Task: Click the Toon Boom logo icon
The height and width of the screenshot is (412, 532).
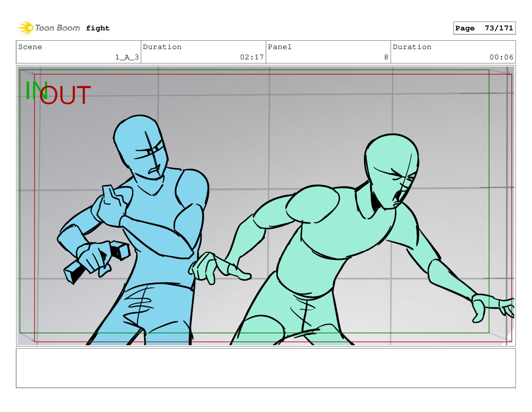Action: [x=26, y=28]
